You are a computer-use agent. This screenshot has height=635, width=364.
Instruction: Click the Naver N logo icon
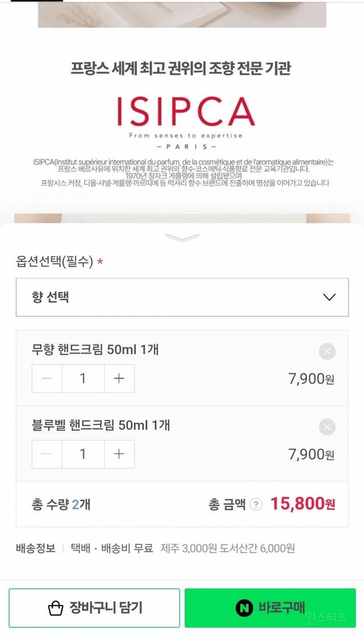point(245,608)
